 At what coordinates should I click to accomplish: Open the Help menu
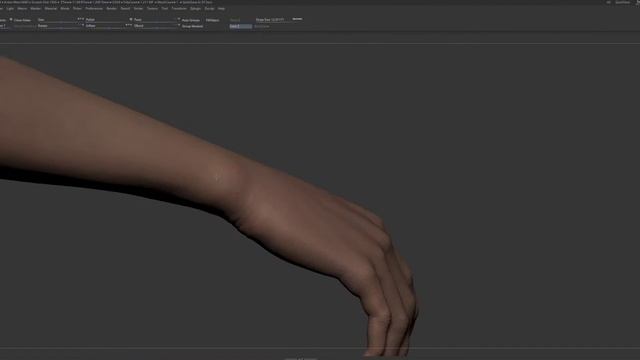[x=221, y=9]
